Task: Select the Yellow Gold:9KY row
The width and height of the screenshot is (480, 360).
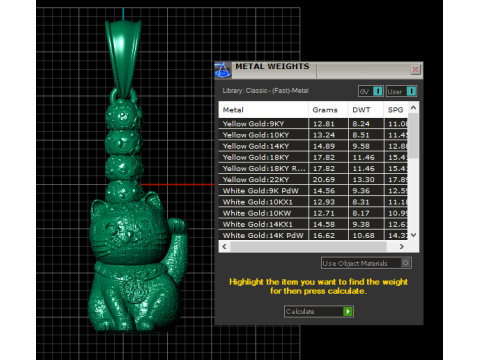Action: (x=313, y=124)
